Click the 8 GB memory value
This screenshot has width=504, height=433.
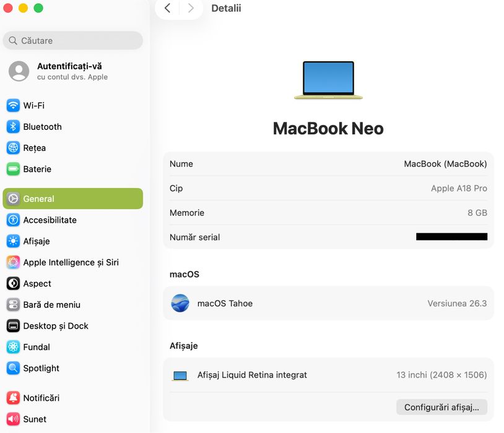pos(477,213)
